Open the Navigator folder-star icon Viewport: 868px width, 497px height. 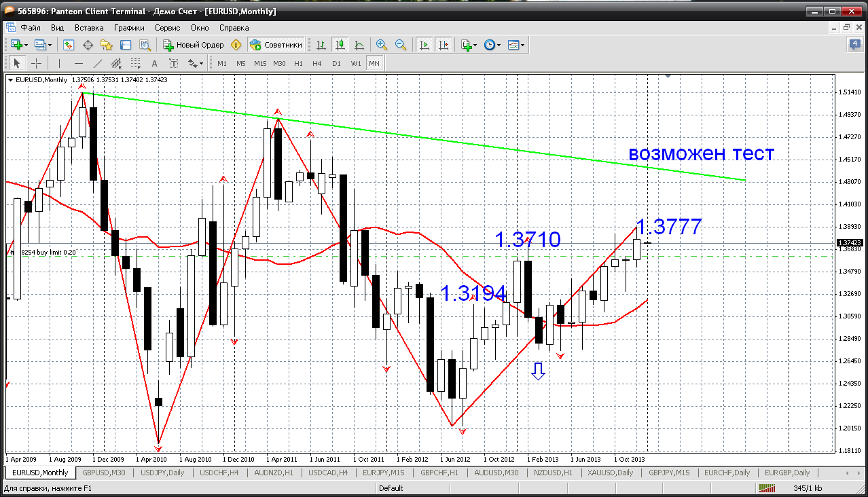(x=107, y=45)
